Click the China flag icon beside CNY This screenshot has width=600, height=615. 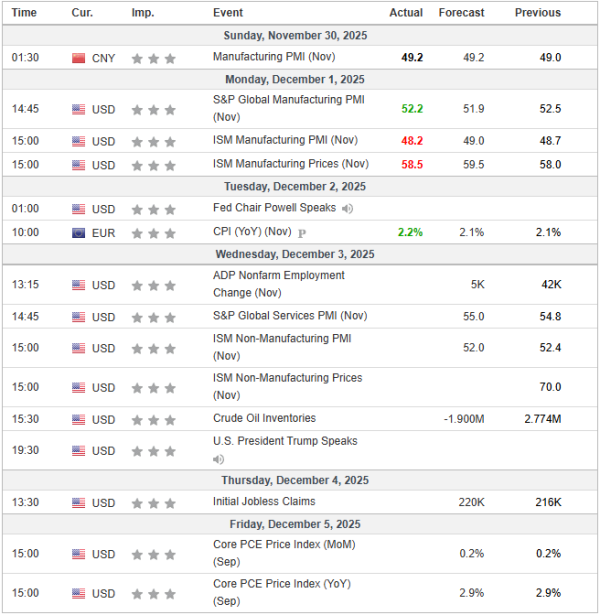click(79, 58)
